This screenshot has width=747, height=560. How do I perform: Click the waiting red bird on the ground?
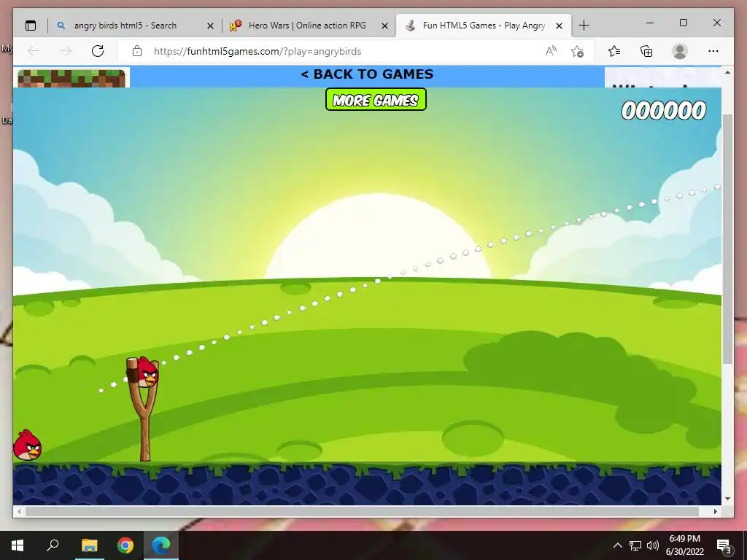coord(27,446)
